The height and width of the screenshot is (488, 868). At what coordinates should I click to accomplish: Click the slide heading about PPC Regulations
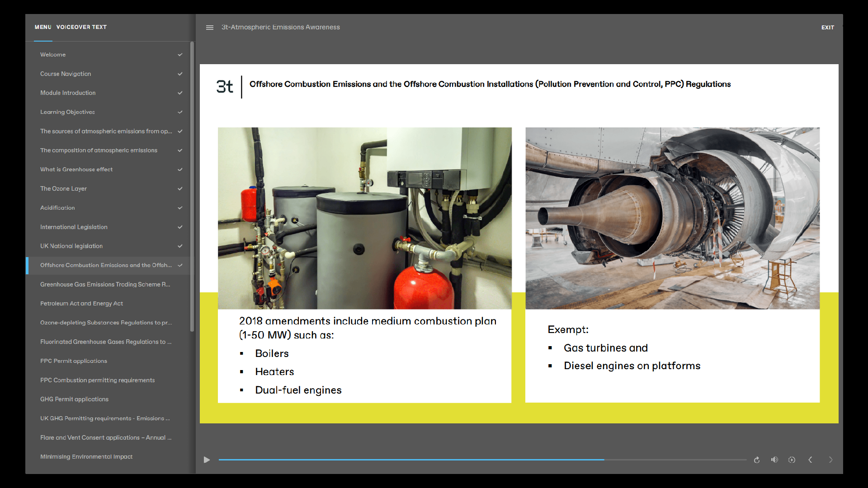pos(490,84)
